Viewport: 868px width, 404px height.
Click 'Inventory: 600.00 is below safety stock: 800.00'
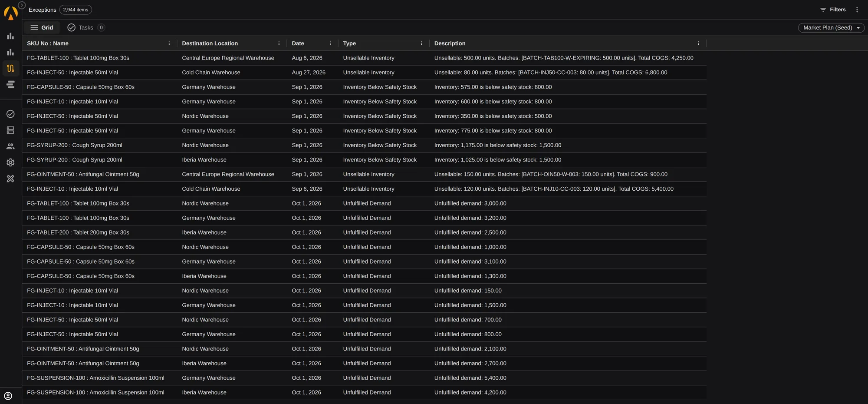coord(493,102)
